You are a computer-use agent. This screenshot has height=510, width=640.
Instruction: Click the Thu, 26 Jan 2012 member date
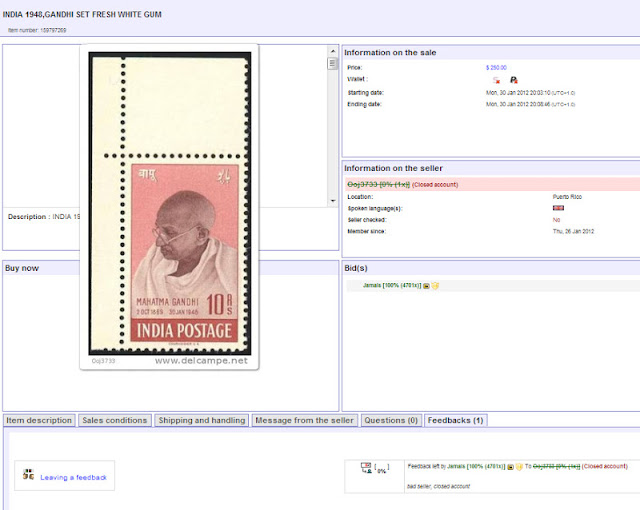[x=573, y=231]
